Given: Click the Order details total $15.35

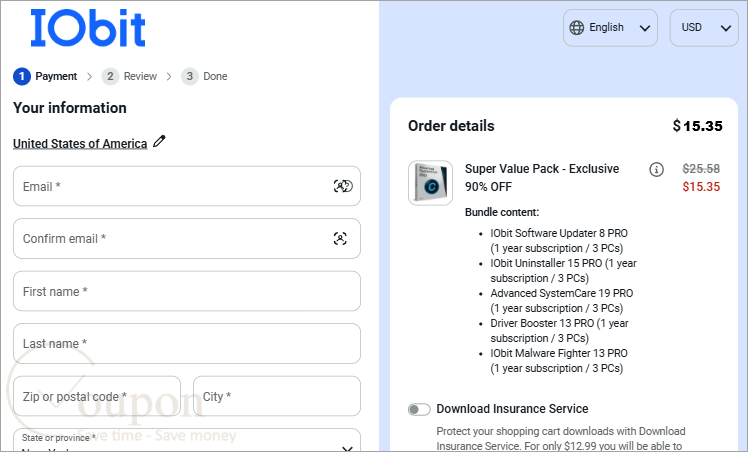Looking at the screenshot, I should (697, 126).
